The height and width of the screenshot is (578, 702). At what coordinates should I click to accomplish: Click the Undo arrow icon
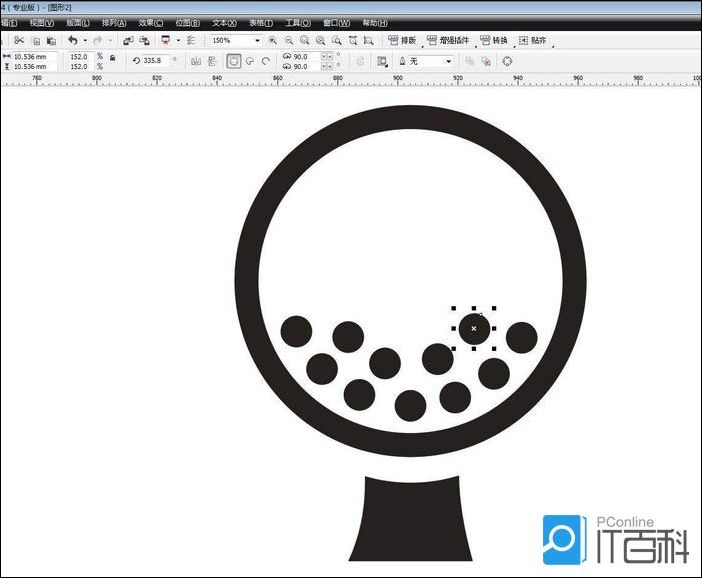click(73, 41)
